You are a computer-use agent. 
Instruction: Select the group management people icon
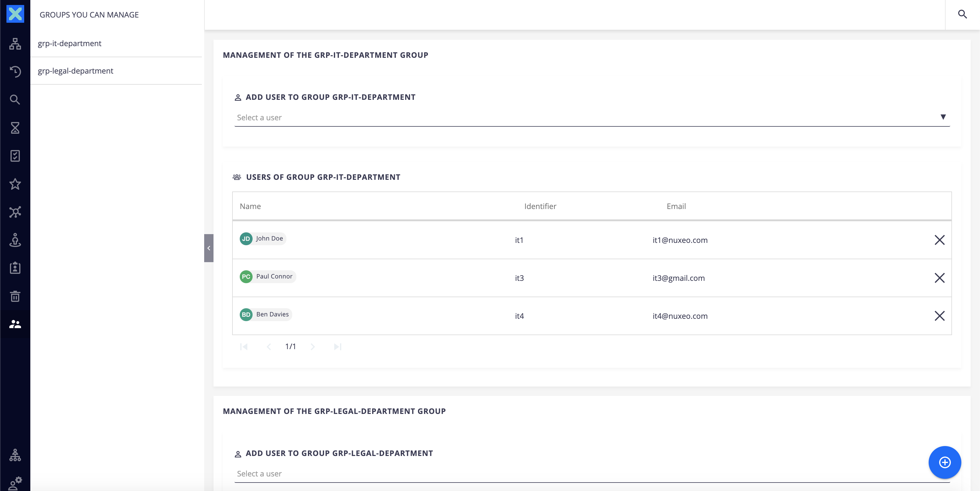[15, 324]
